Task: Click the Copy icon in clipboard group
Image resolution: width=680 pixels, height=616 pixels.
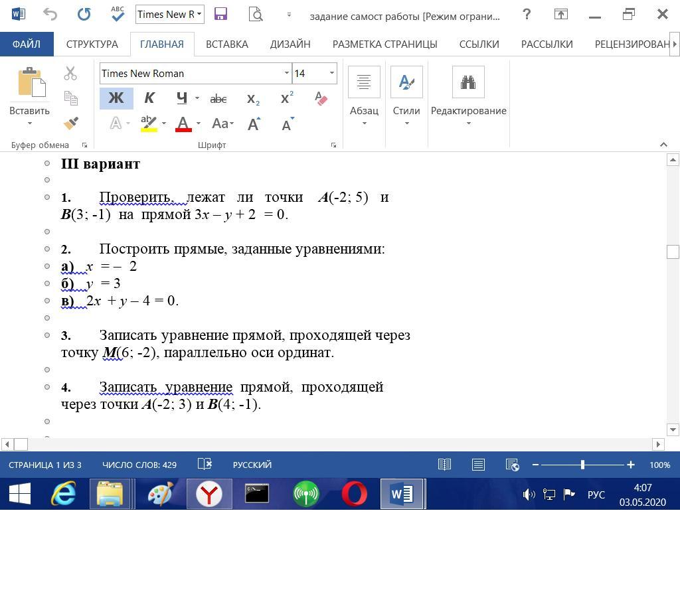Action: (x=70, y=98)
